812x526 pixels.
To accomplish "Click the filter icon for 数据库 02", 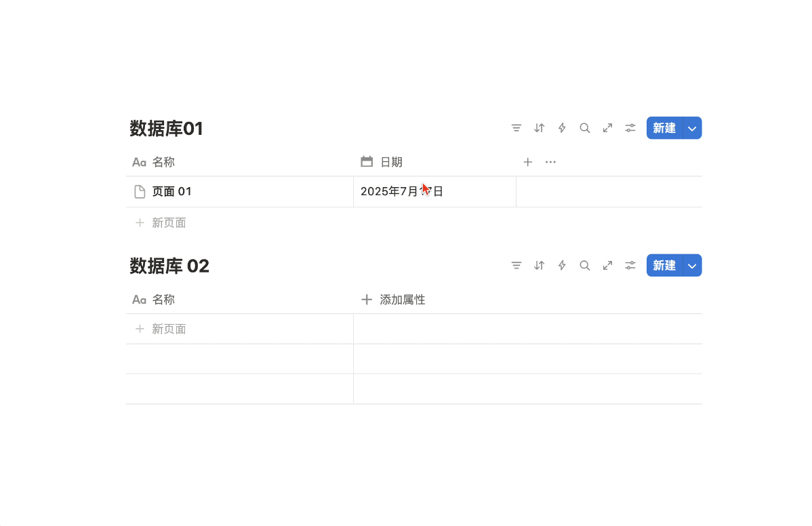I will (516, 266).
